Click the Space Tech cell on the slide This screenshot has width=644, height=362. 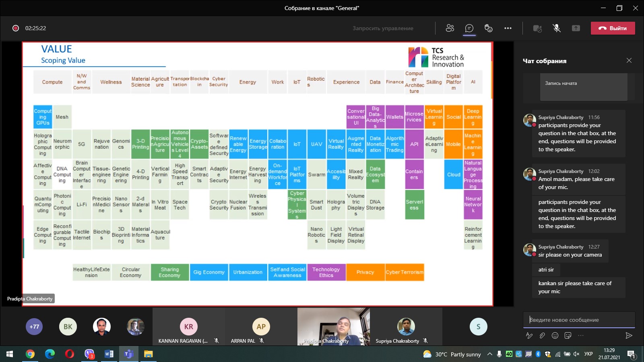(180, 205)
